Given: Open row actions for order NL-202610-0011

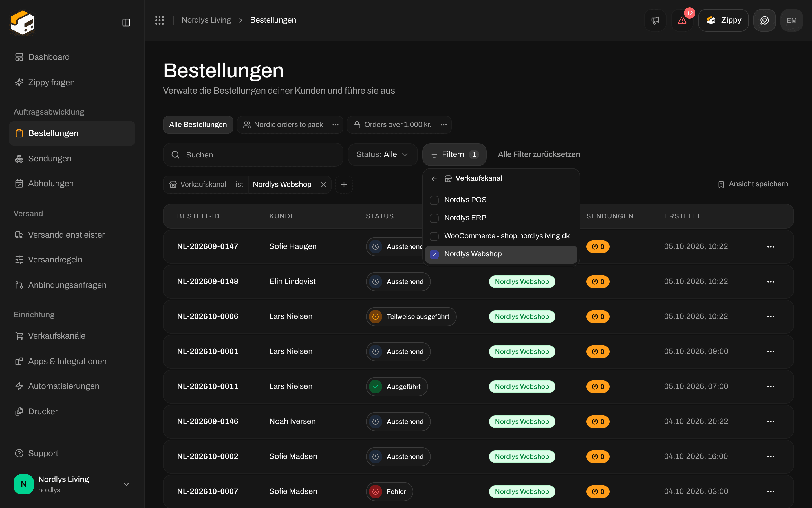Looking at the screenshot, I should [x=771, y=386].
